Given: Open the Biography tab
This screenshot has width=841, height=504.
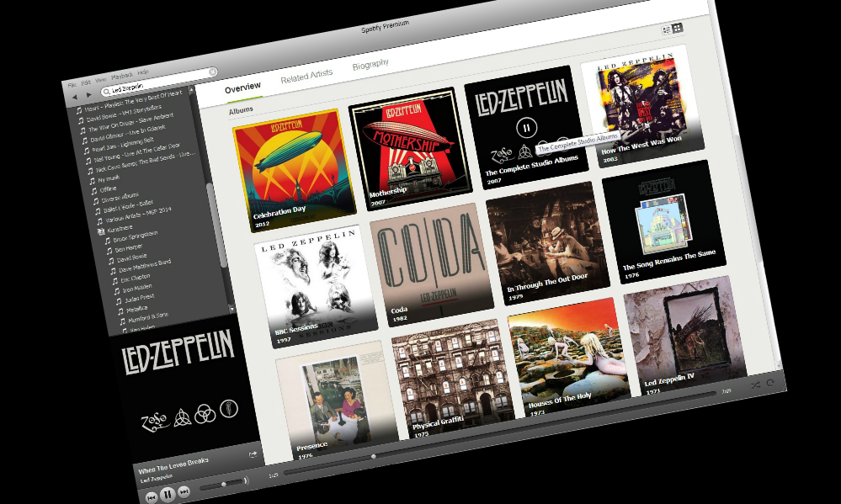Looking at the screenshot, I should pos(370,65).
